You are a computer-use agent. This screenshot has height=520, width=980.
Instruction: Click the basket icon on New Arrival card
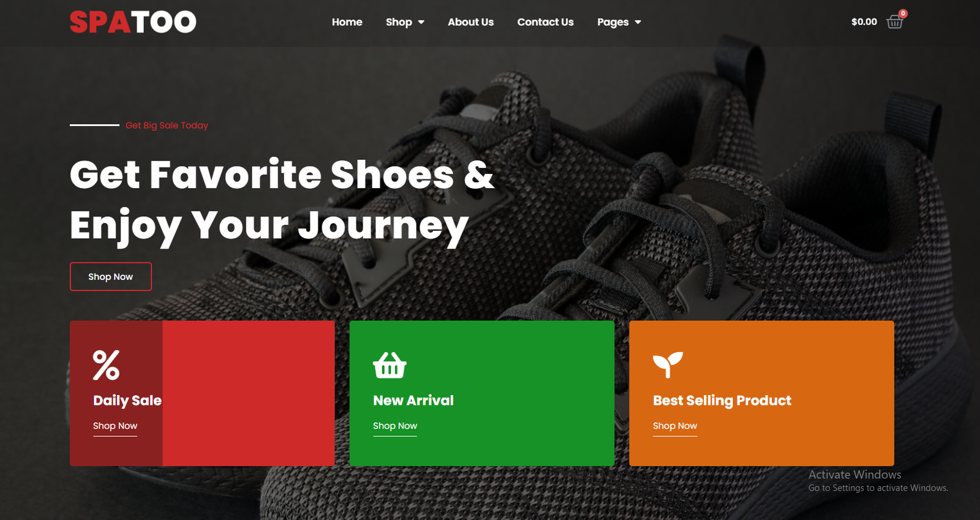(390, 365)
